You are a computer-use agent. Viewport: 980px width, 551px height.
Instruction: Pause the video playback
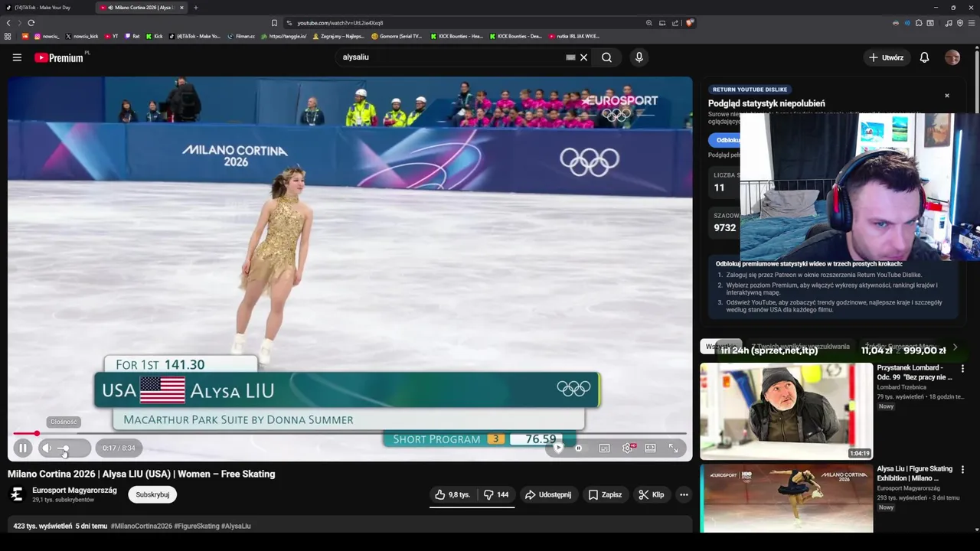[x=23, y=448]
